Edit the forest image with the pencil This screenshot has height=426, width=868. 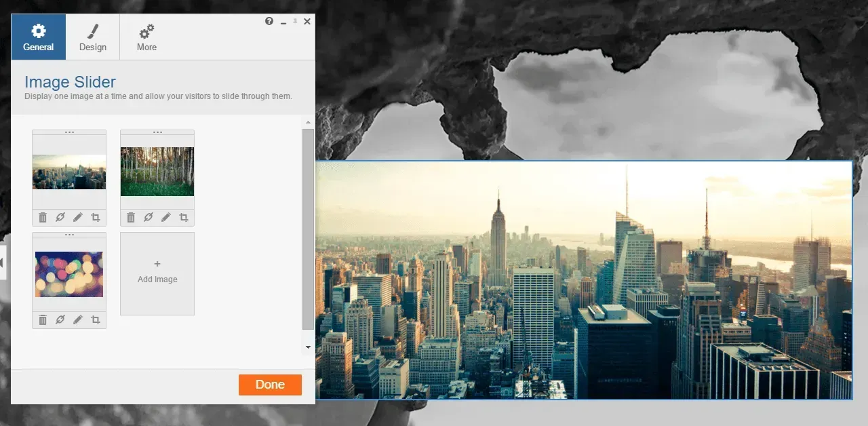coord(166,218)
